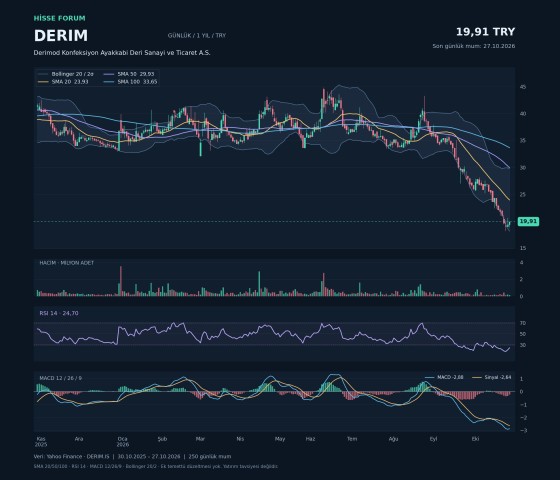Click the '19,91 TRY' price at top right

coord(485,32)
